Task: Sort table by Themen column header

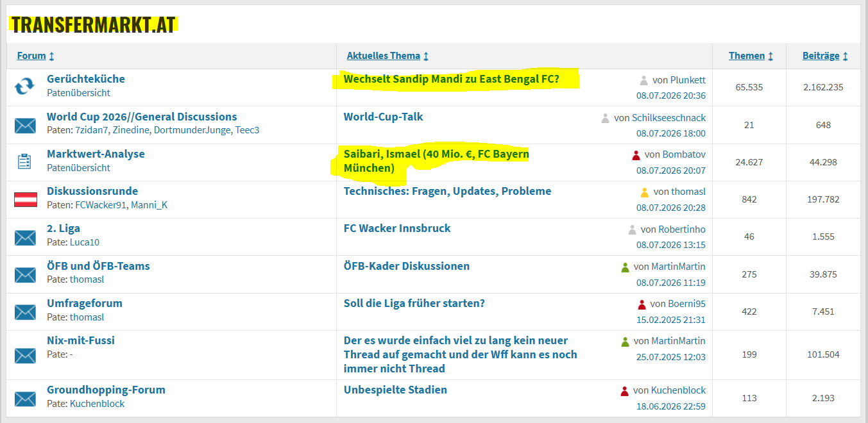Action: click(747, 56)
